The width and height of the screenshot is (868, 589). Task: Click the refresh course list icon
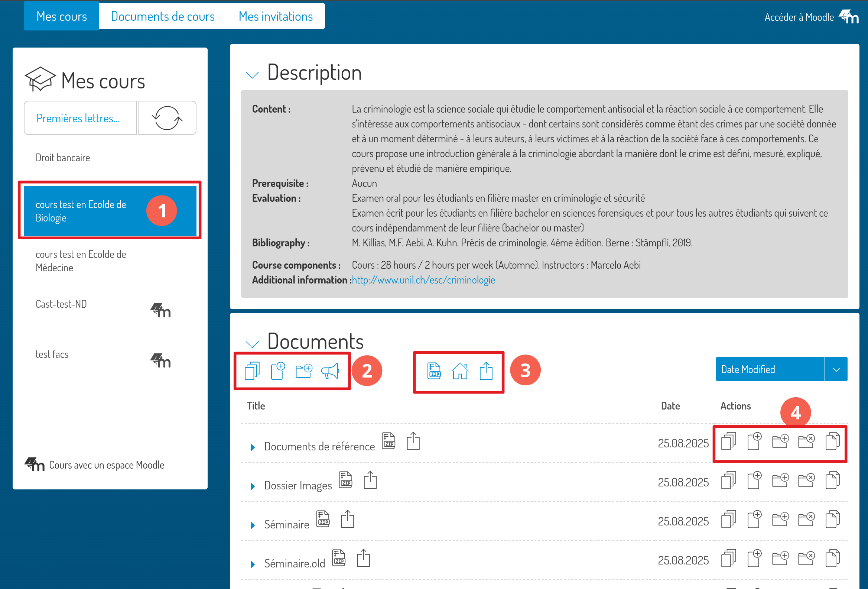[x=167, y=118]
